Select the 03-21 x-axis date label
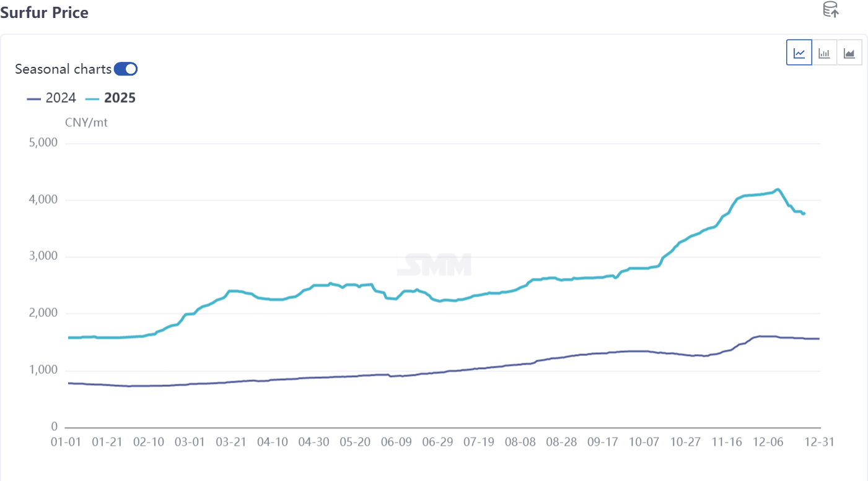The height and width of the screenshot is (481, 868). tap(231, 442)
